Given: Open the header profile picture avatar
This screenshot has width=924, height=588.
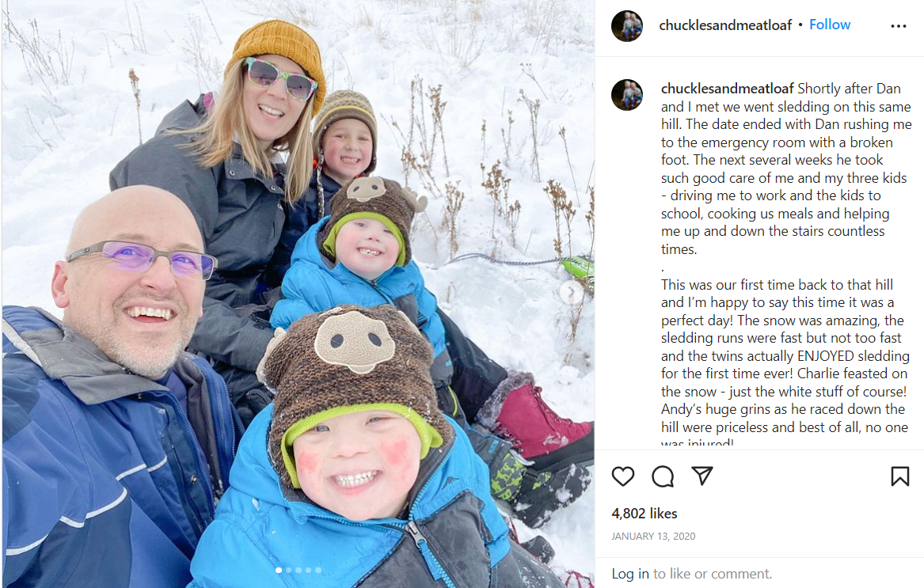Looking at the screenshot, I should click(627, 26).
